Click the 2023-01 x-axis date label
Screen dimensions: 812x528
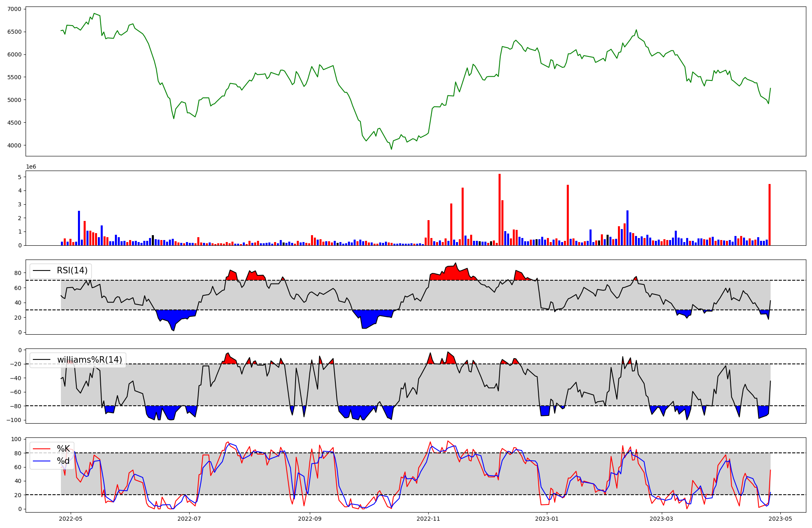[547, 519]
